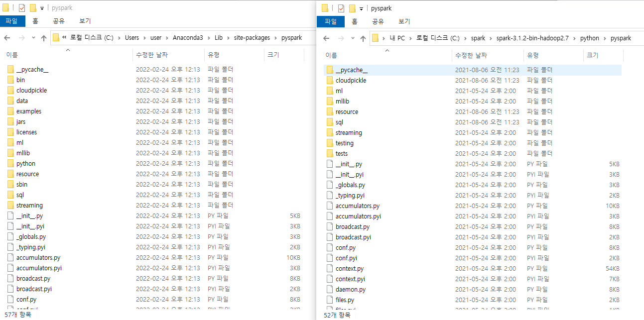
Task: Navigate to spark-3.1.2-bin-hadoop2.7 in right address bar
Action: point(532,38)
